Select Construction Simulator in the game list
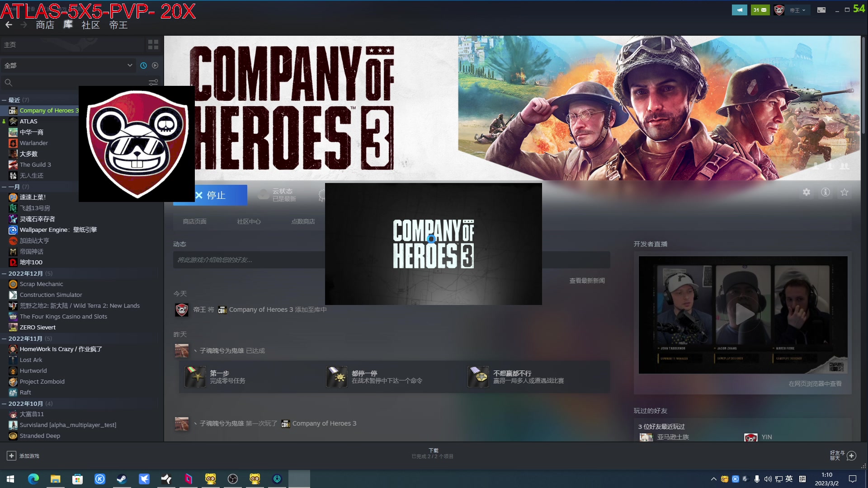The width and height of the screenshot is (868, 488). pyautogui.click(x=51, y=295)
